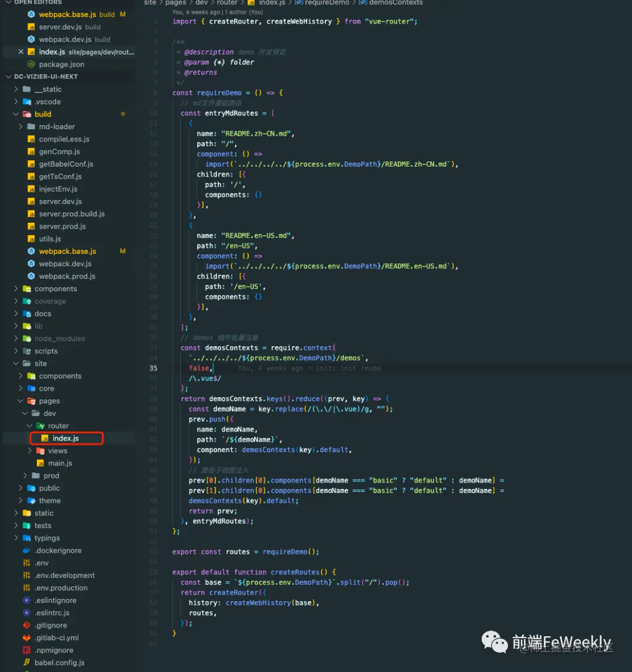Click the createRoutes function name

pyautogui.click(x=296, y=572)
